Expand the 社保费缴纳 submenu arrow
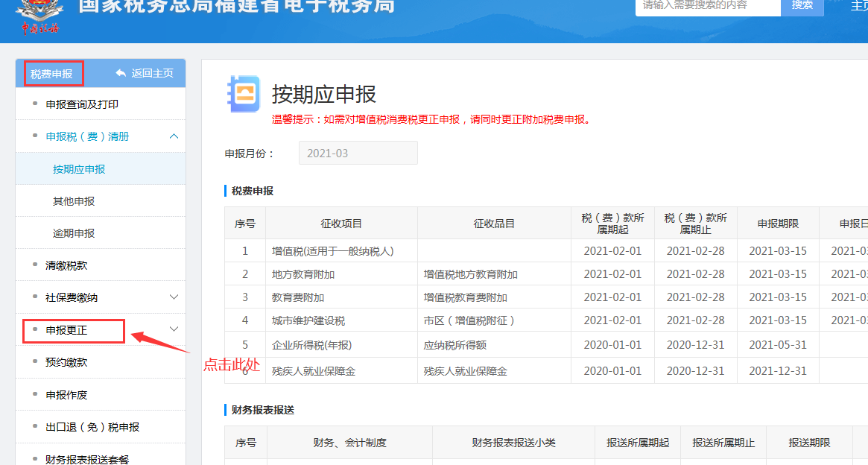Viewport: 868px width, 465px height. [x=174, y=297]
